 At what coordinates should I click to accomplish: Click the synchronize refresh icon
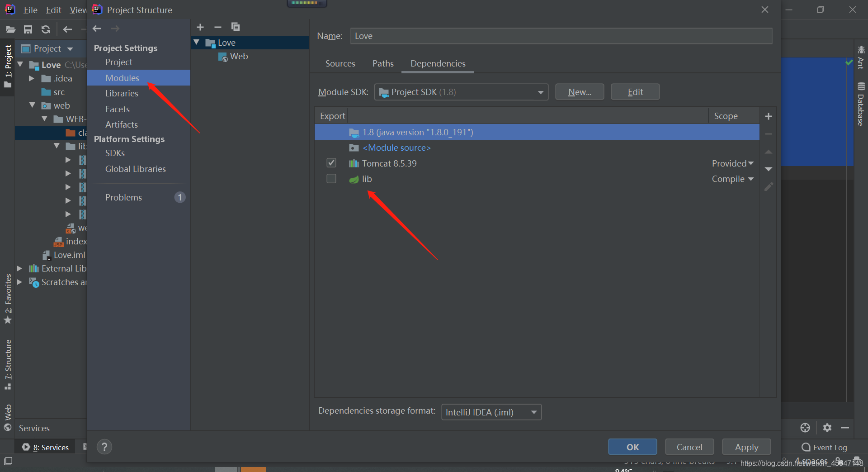[46, 29]
